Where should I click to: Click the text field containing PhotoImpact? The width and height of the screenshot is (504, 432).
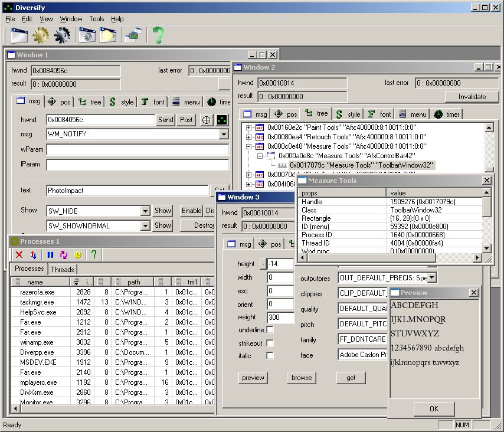(127, 191)
